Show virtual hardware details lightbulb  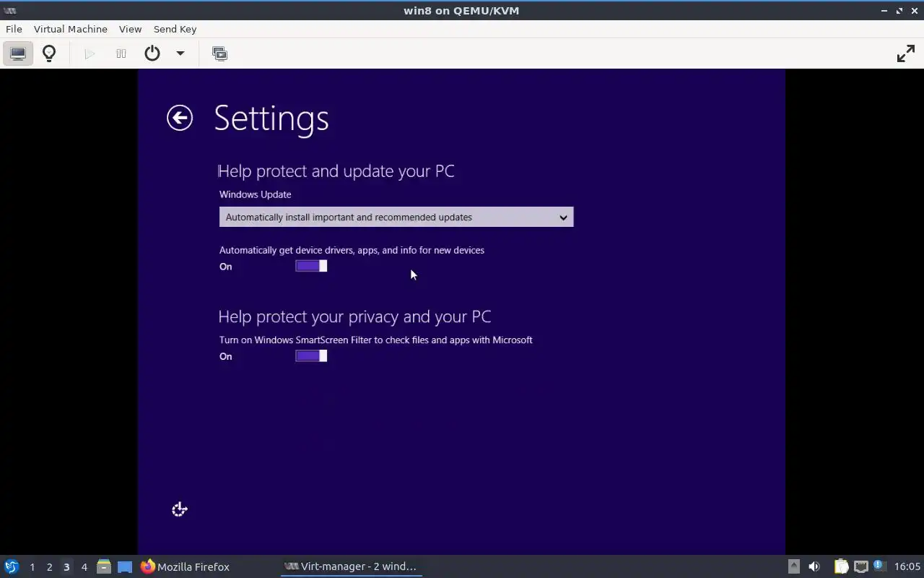pos(49,53)
